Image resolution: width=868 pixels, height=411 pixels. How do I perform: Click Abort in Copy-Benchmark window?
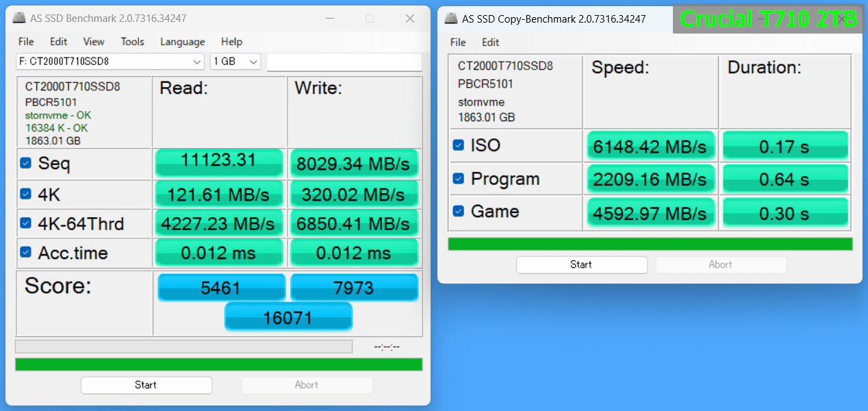(x=720, y=264)
